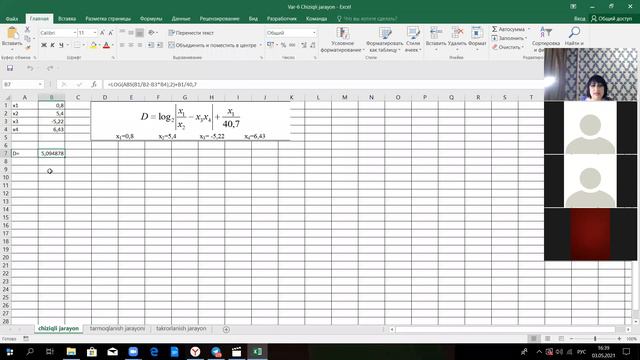Switch to Данные ribbon tab
The width and height of the screenshot is (640, 360).
coord(181,19)
